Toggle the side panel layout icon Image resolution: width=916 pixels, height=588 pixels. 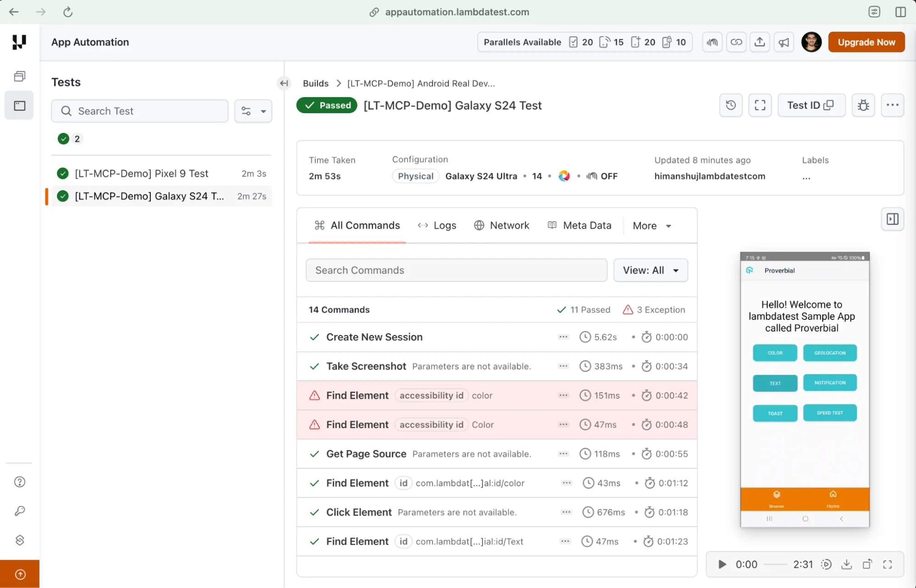click(x=893, y=219)
